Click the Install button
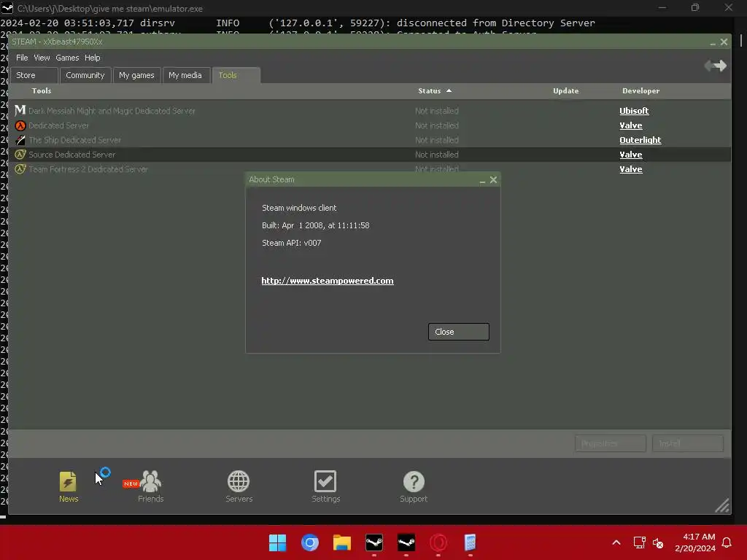Viewport: 747px width, 560px height. (x=688, y=443)
